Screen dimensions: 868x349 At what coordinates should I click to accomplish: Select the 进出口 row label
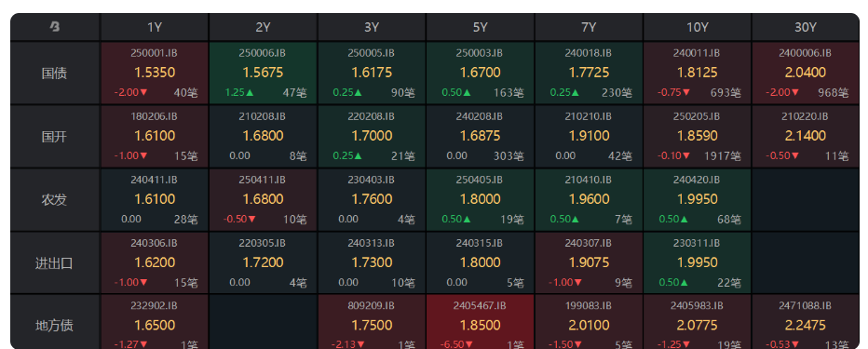pos(55,262)
